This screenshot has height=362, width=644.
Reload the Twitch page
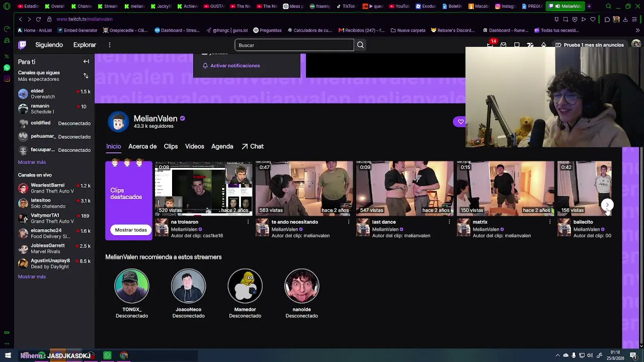[38, 19]
